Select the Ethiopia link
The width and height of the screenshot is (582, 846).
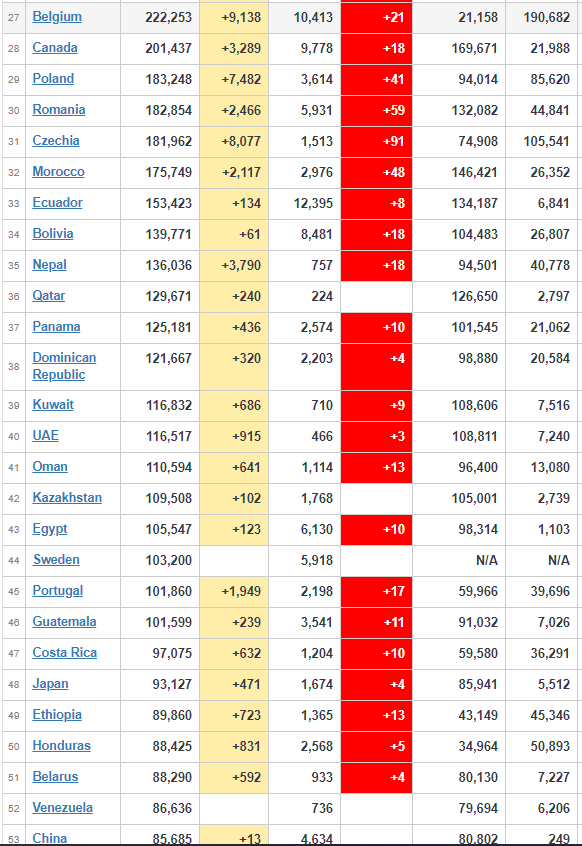[57, 715]
